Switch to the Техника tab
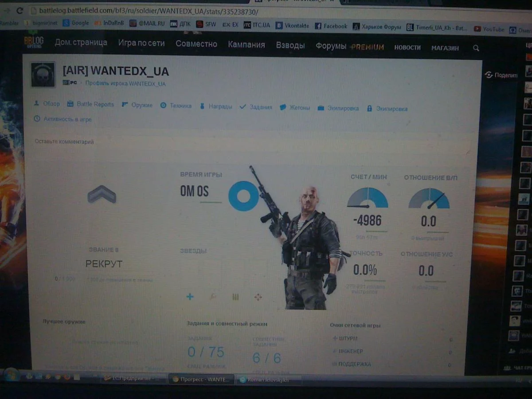This screenshot has width=532, height=399. pos(176,106)
